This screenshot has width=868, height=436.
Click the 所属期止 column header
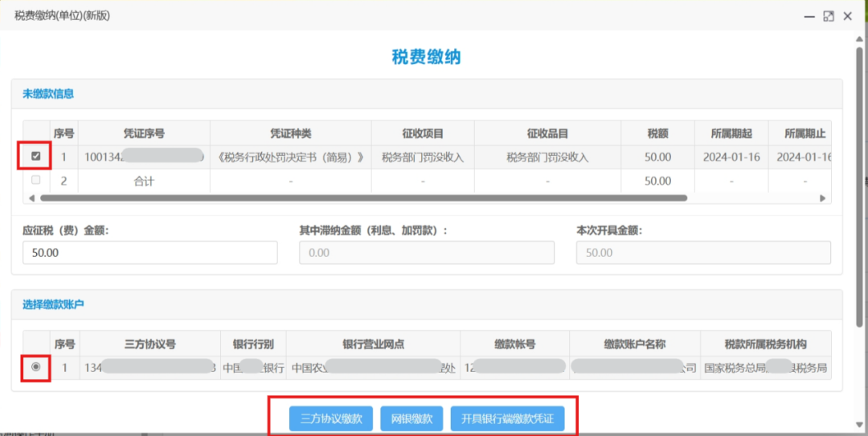coord(800,133)
